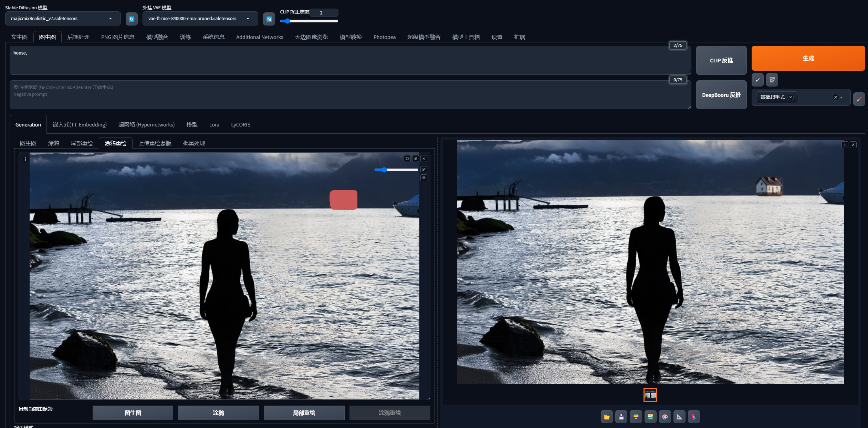Adjust the brush size slider
Viewport: 868px width, 428px height.
(x=396, y=170)
